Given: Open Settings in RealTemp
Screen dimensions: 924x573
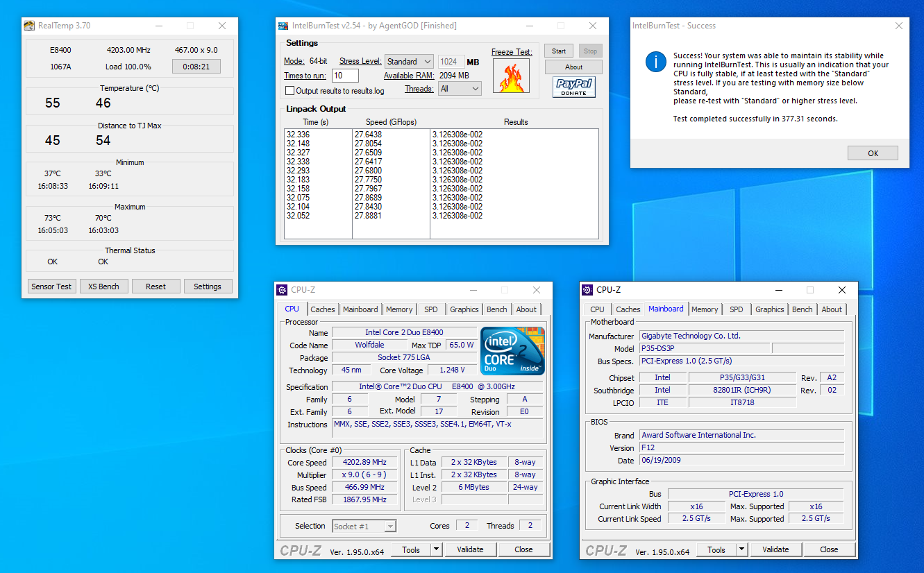Looking at the screenshot, I should pyautogui.click(x=208, y=286).
